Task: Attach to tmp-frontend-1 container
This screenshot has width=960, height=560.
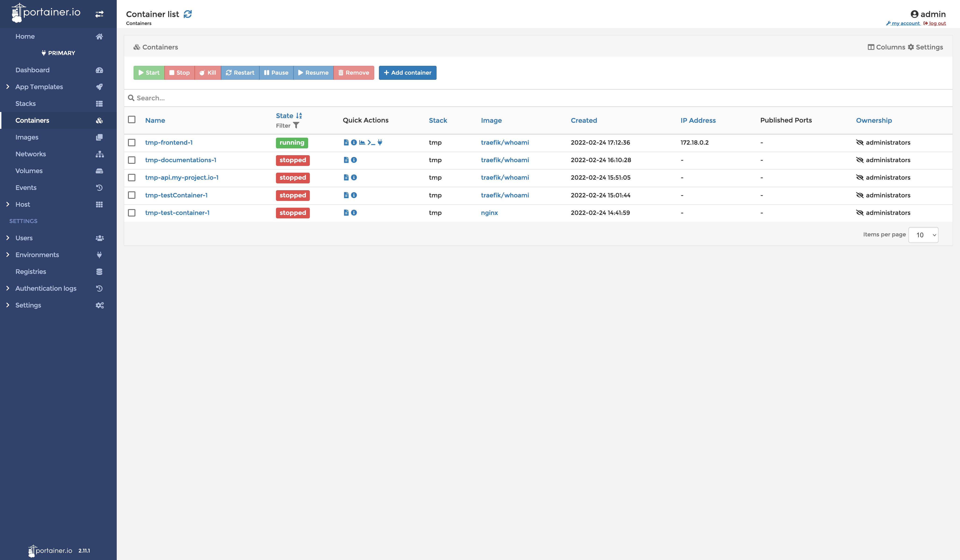Action: (x=380, y=142)
